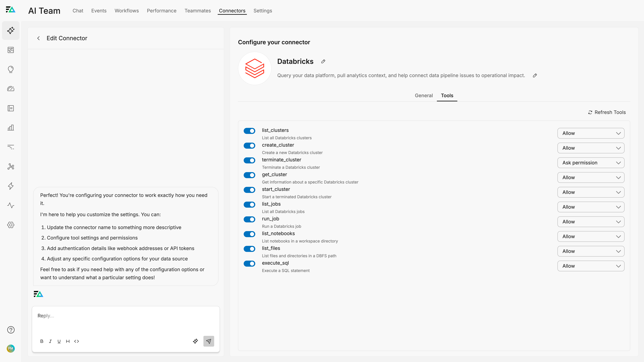Click Refresh Tools
The width and height of the screenshot is (644, 362).
click(x=607, y=112)
